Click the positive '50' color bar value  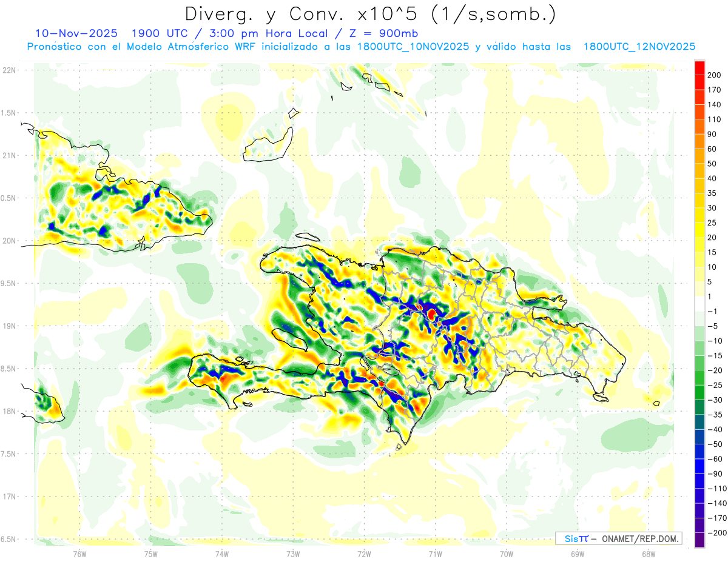tap(713, 164)
